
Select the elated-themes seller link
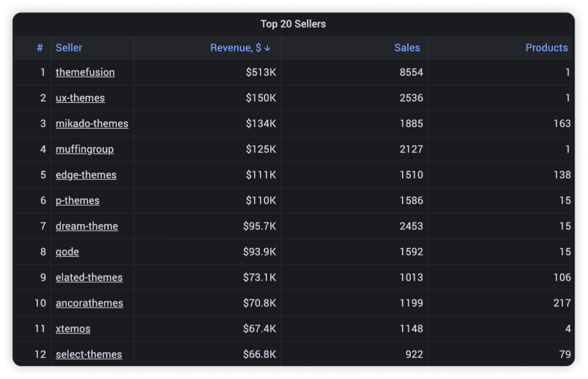pos(89,278)
